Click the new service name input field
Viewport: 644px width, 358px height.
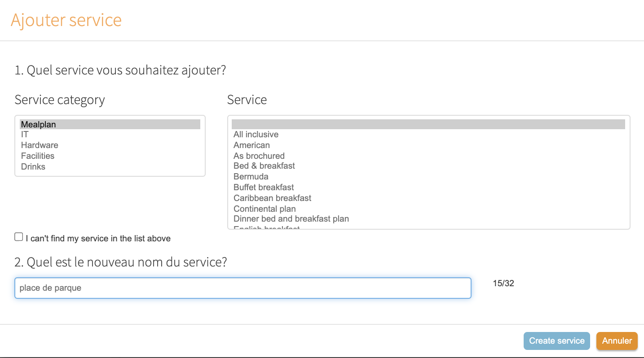[243, 288]
